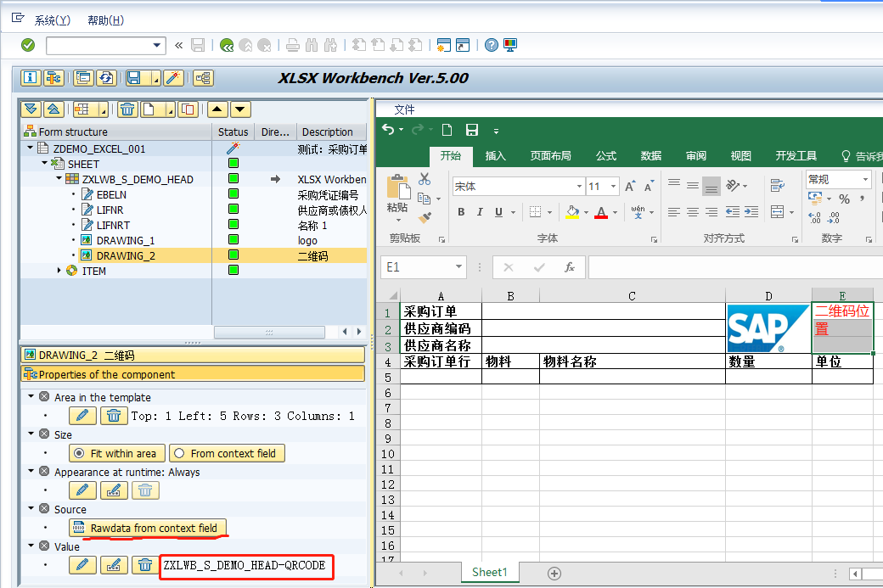The height and width of the screenshot is (588, 883).
Task: Open the SAP command field dropdown
Action: tap(156, 45)
